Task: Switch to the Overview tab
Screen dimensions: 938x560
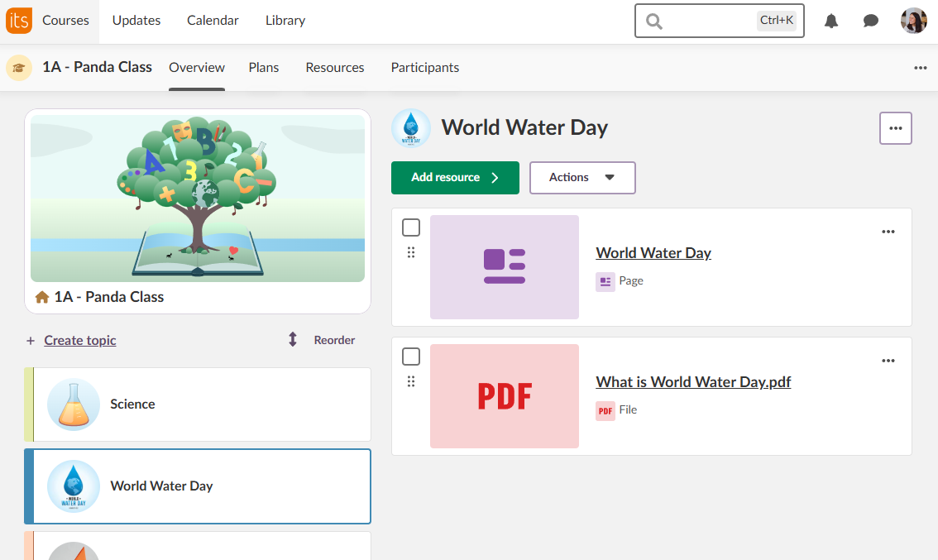Action: coord(197,68)
